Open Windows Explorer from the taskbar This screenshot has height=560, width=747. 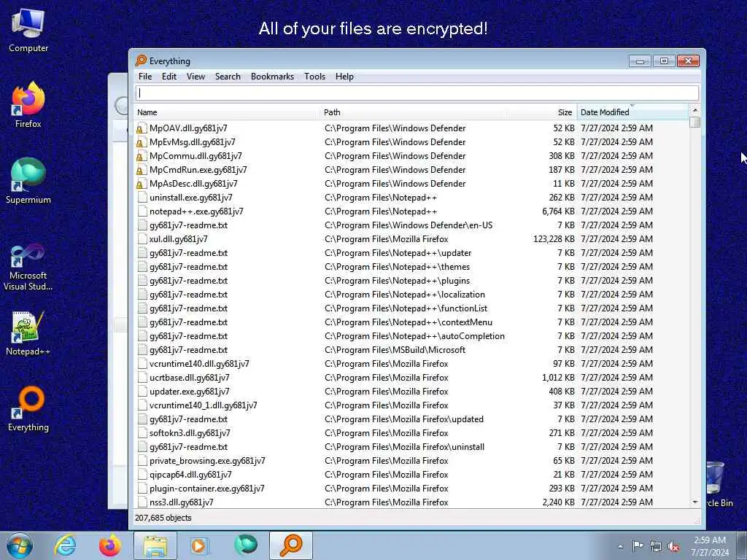155,545
